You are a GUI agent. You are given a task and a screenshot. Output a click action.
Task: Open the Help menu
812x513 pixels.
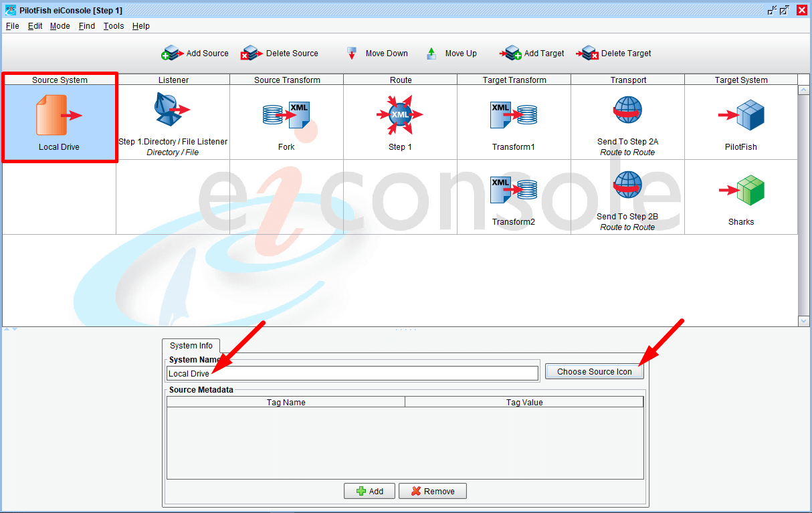(141, 26)
